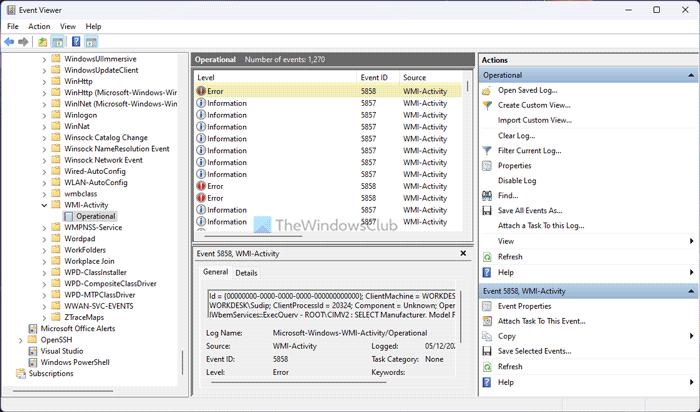Close the Event 5858 preview pane
700x412 pixels.
tap(463, 253)
